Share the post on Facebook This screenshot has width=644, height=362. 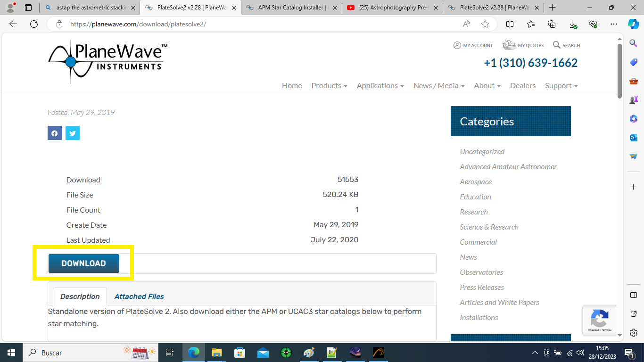click(55, 133)
